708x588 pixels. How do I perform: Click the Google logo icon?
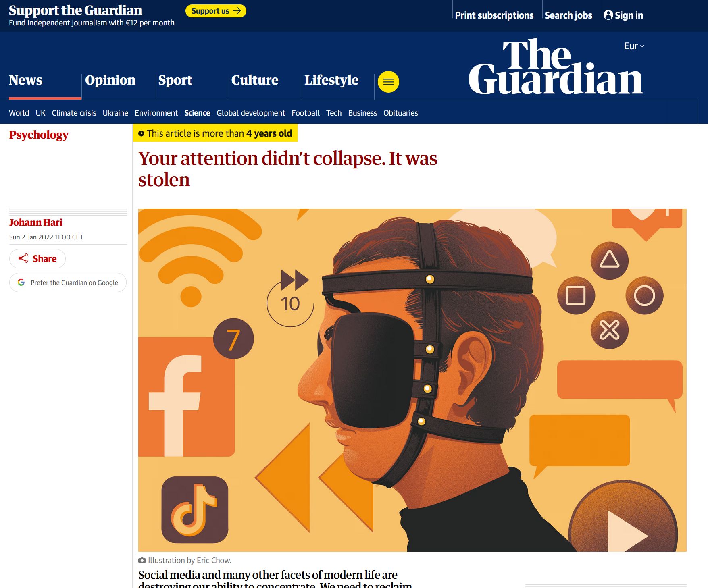pos(21,283)
